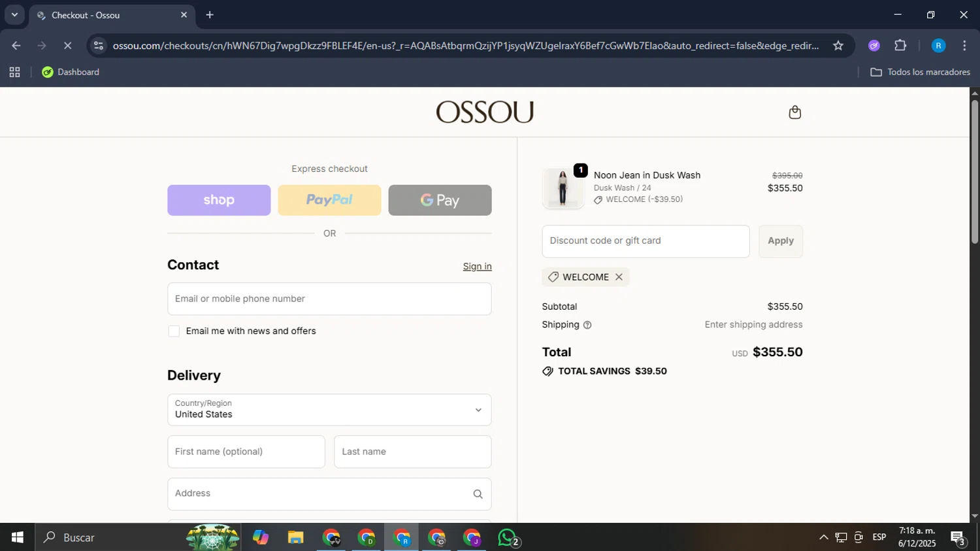The height and width of the screenshot is (551, 980).
Task: Open the Chrome profile R avatar
Action: coord(938,46)
